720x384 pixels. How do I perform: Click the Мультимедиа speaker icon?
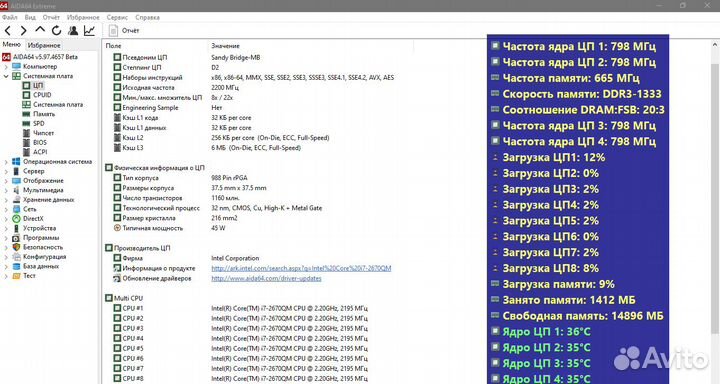(x=16, y=190)
